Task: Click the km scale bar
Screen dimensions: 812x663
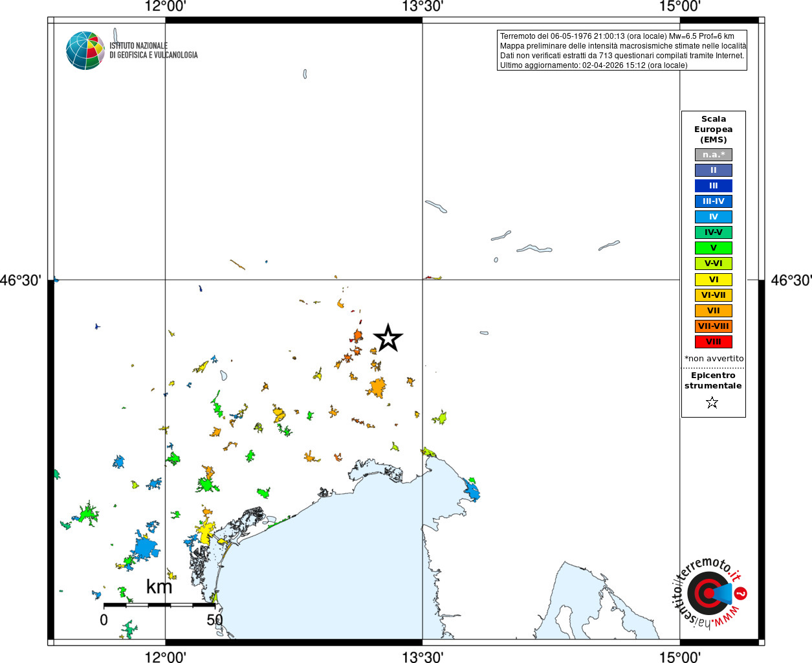Action: 159,605
